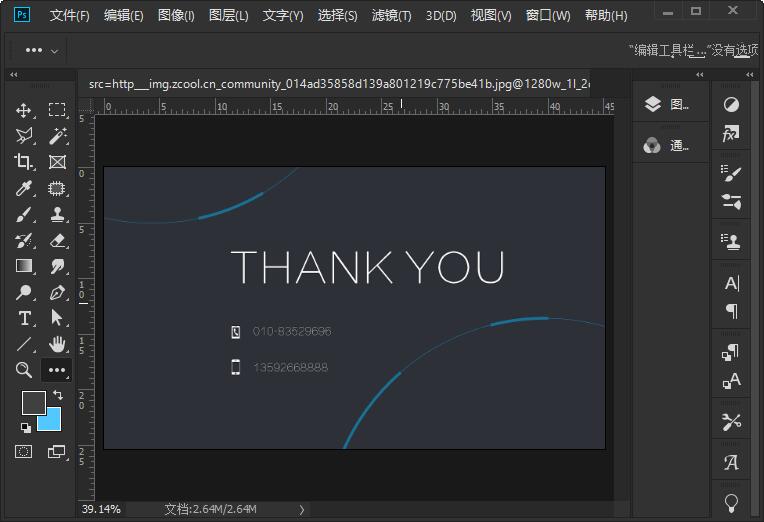Open the 滤镜(T) menu
764x522 pixels.
click(x=391, y=16)
